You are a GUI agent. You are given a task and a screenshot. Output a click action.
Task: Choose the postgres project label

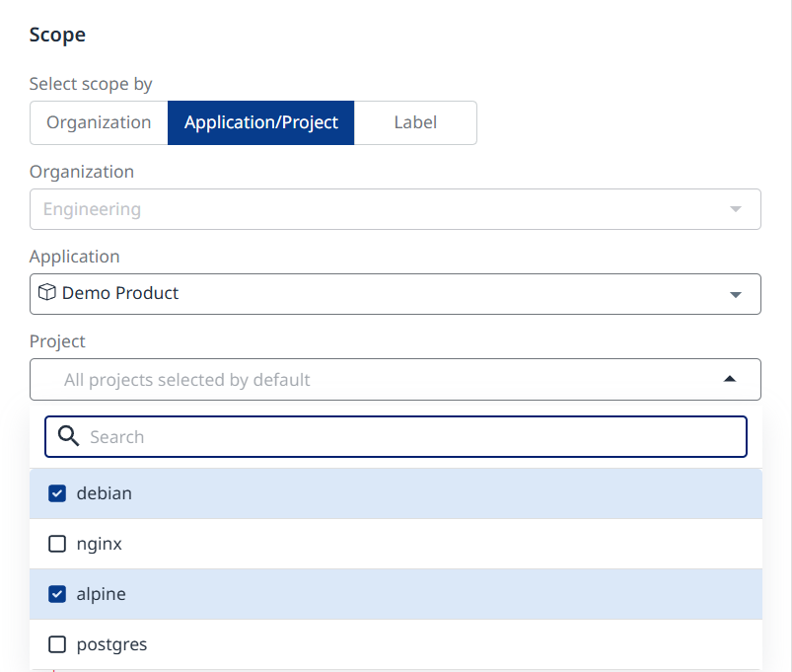111,644
